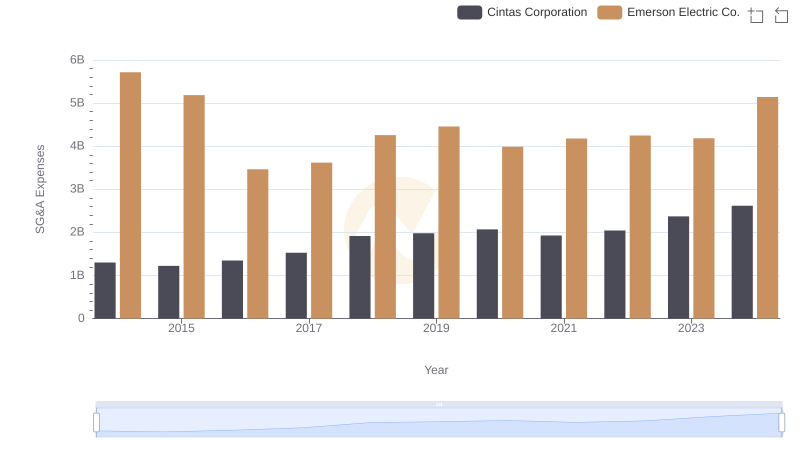
Task: Select last Emerson bar for 2024
Action: (x=767, y=208)
